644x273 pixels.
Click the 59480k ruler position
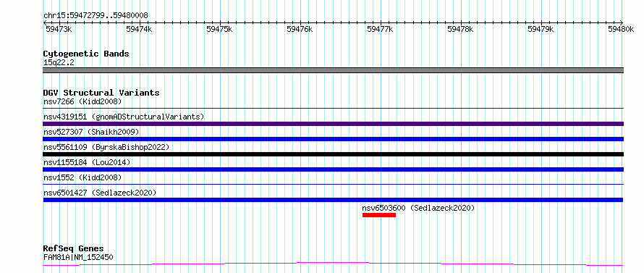point(621,29)
